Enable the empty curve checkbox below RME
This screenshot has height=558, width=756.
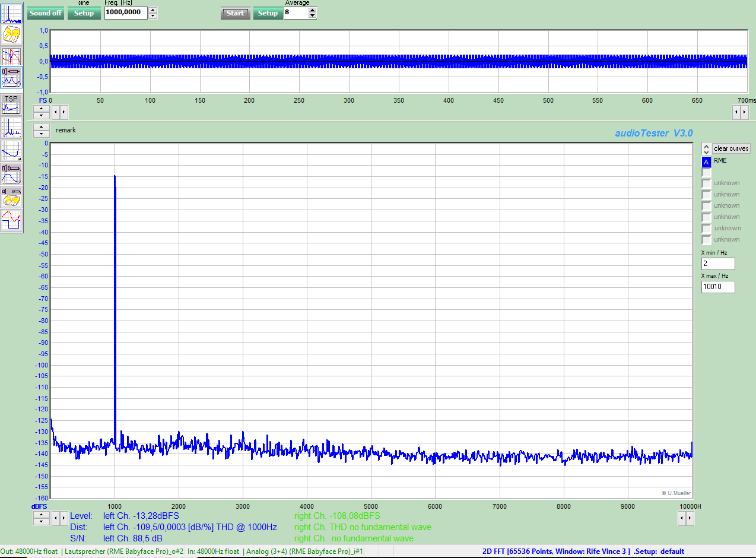706,172
